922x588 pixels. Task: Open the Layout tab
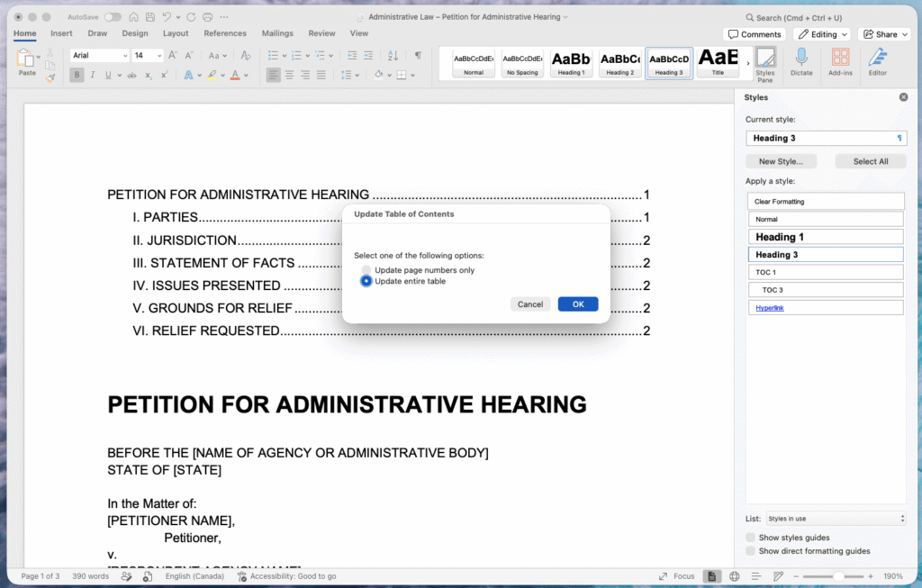coord(176,33)
